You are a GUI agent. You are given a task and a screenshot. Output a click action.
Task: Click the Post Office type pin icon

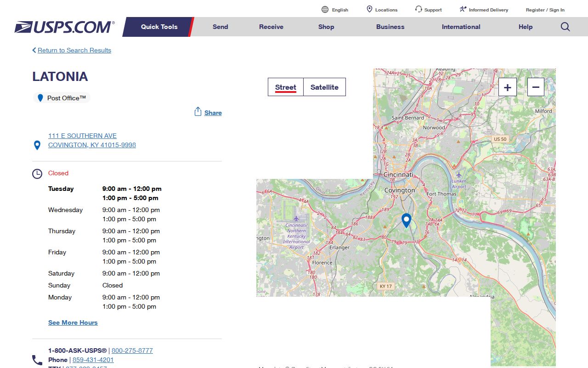pos(40,98)
